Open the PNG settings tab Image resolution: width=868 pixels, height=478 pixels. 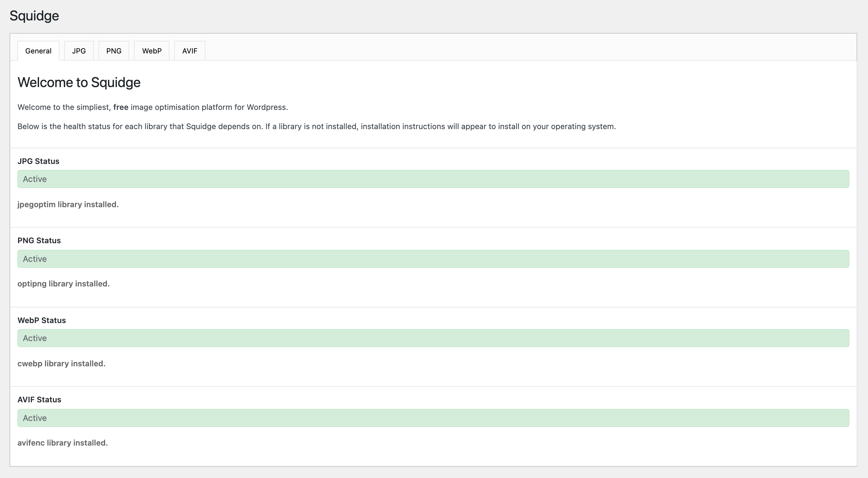pyautogui.click(x=114, y=51)
